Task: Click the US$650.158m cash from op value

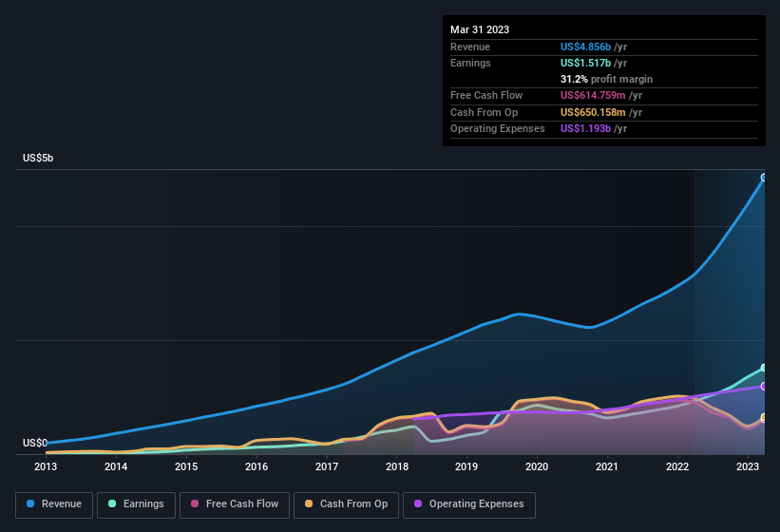Action: [593, 112]
